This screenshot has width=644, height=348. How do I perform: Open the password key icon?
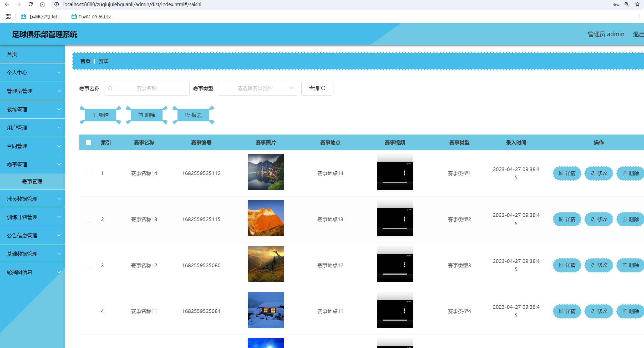(616, 4)
